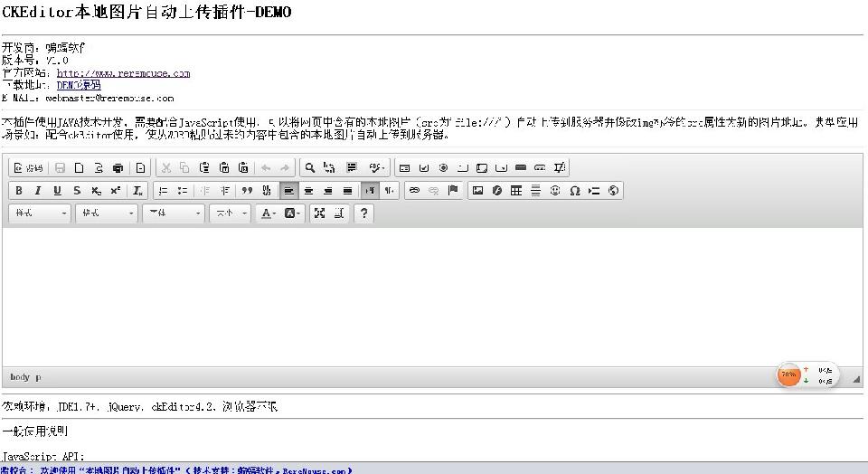This screenshot has width=868, height=474.
Task: Click the anchor flag icon
Action: [x=453, y=191]
